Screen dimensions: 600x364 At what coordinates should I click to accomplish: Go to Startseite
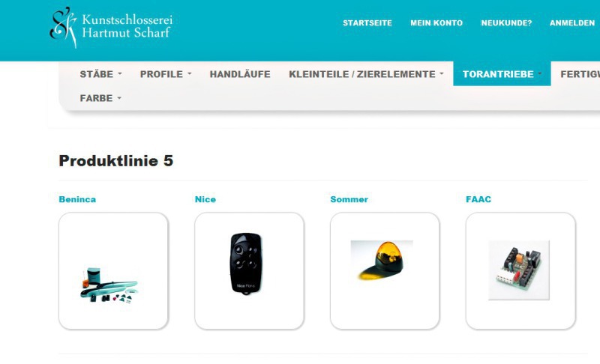point(367,23)
